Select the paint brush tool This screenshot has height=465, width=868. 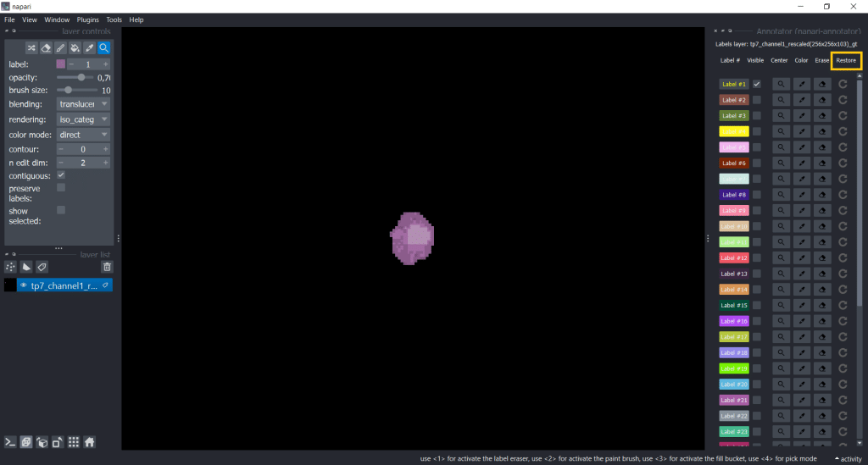coord(60,48)
